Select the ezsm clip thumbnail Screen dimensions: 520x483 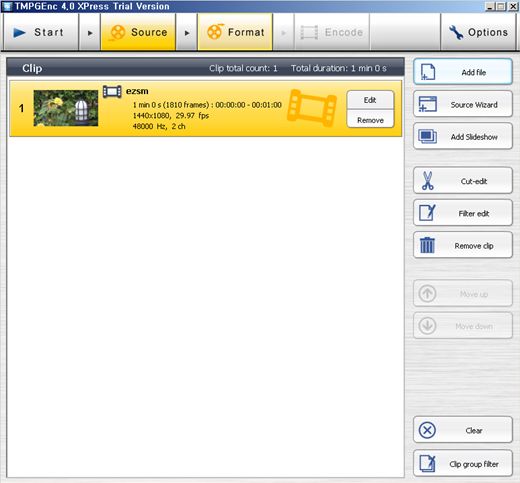tap(66, 108)
